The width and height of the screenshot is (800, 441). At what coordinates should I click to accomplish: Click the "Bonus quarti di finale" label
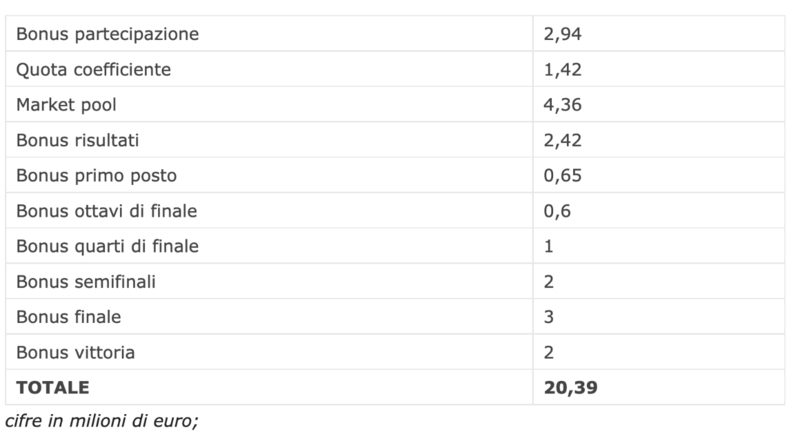pyautogui.click(x=107, y=246)
